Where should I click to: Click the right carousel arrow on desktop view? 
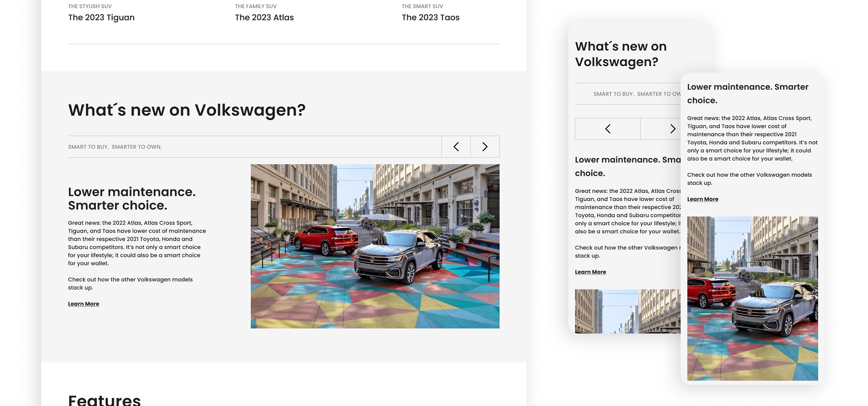[x=485, y=147]
